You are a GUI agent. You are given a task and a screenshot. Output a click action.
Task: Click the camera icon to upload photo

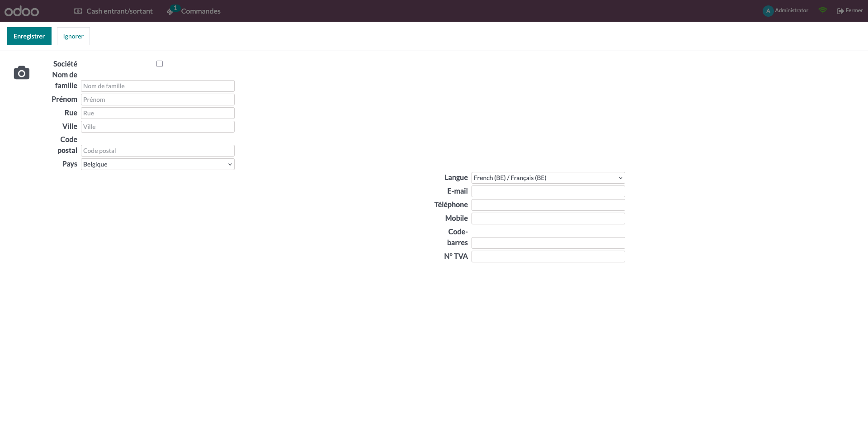coord(22,73)
